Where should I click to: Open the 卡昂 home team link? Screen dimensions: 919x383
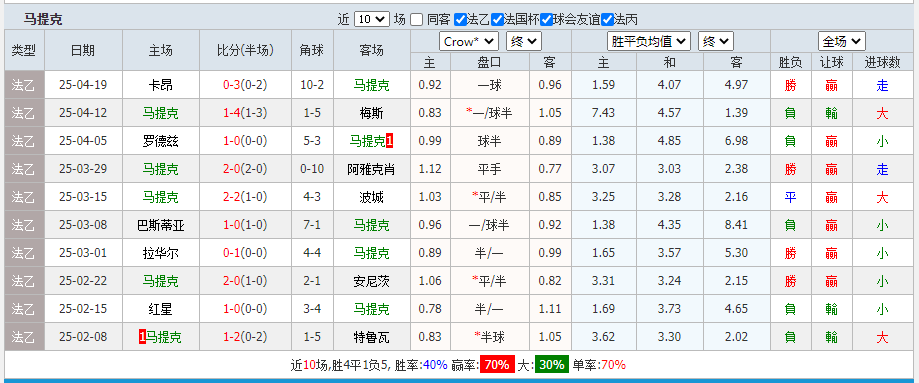[161, 85]
